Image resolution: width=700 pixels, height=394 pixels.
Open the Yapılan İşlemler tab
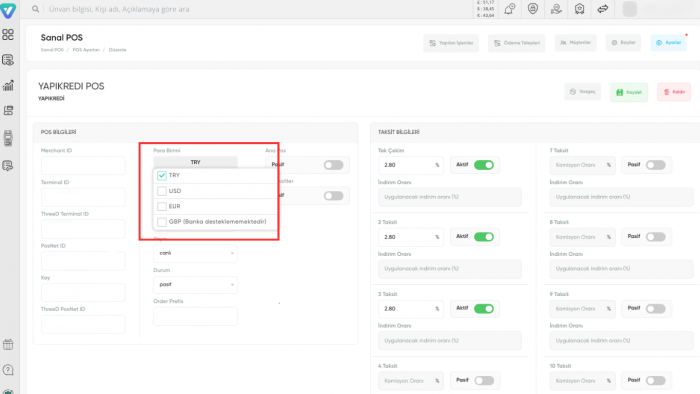(x=451, y=43)
